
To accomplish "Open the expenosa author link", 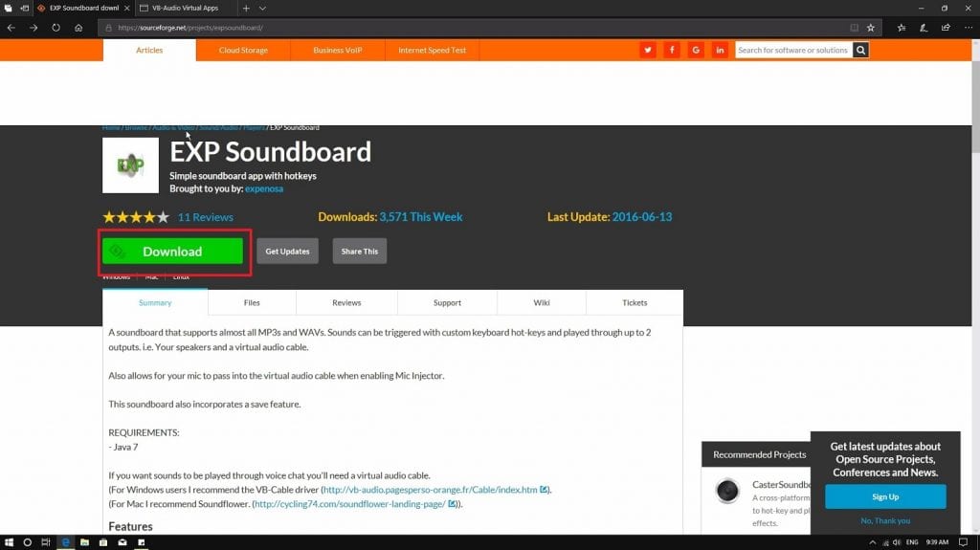I will [264, 188].
